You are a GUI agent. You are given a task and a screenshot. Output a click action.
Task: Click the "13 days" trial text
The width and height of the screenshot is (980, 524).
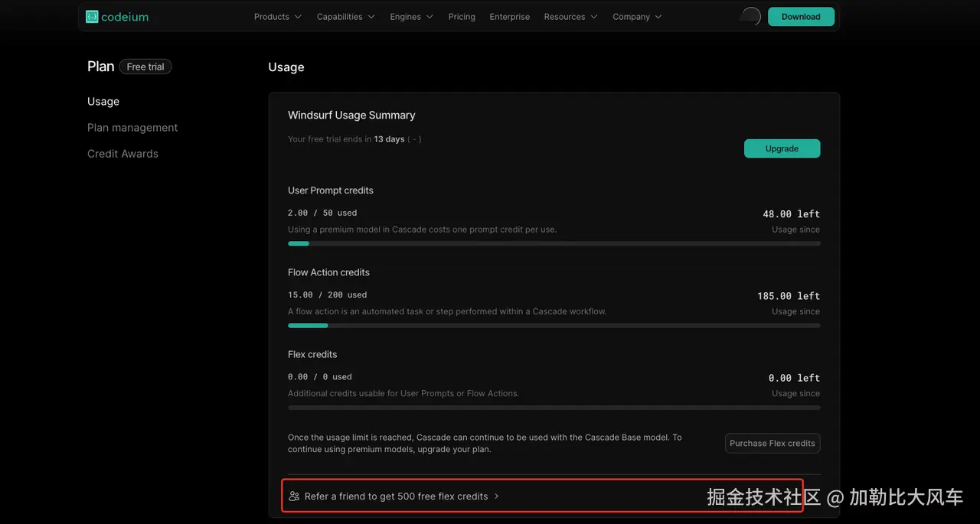389,139
